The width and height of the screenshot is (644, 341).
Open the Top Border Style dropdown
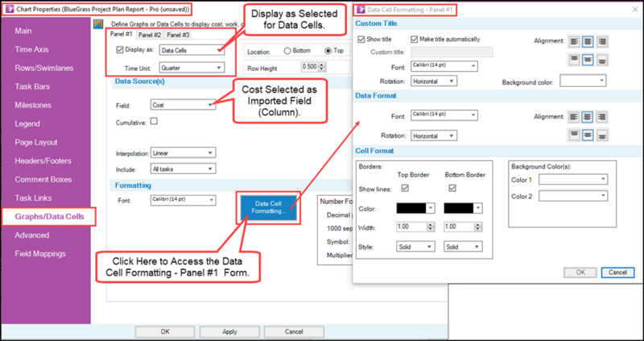click(415, 247)
